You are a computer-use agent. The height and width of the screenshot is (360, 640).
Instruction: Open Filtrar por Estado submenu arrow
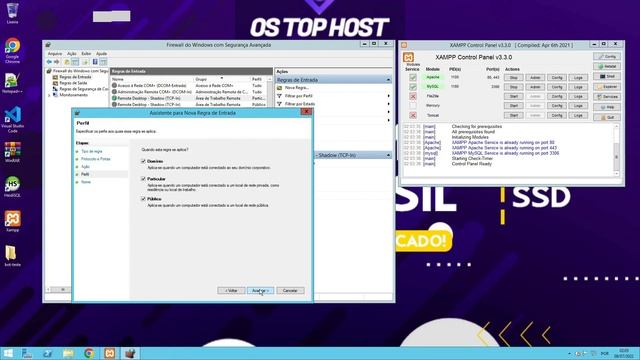(388, 104)
